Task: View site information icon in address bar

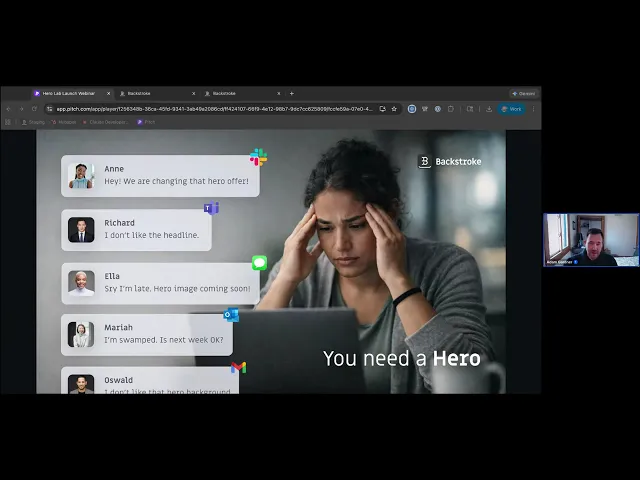Action: click(x=49, y=109)
